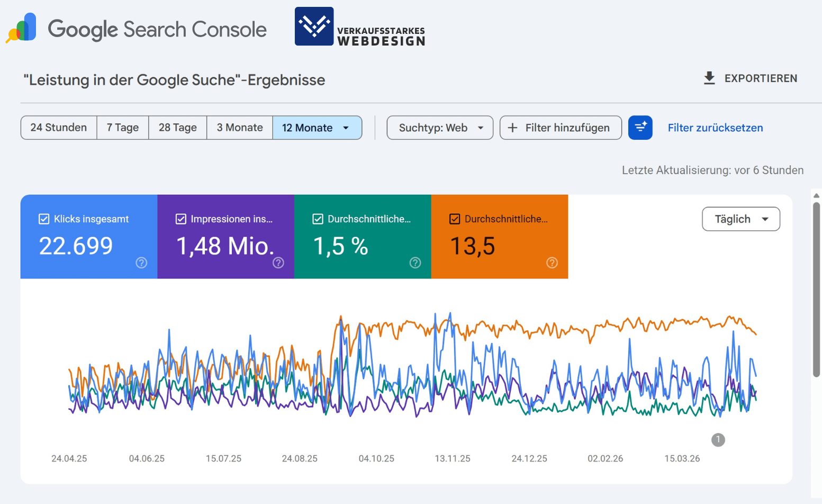822x504 pixels.
Task: Open the Suchtyp: Web dropdown
Action: pyautogui.click(x=439, y=128)
